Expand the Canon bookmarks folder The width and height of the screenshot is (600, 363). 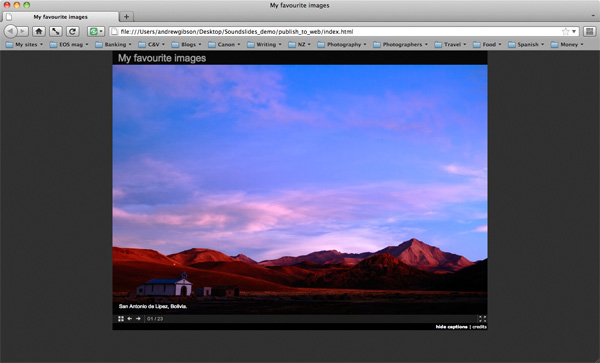(224, 44)
